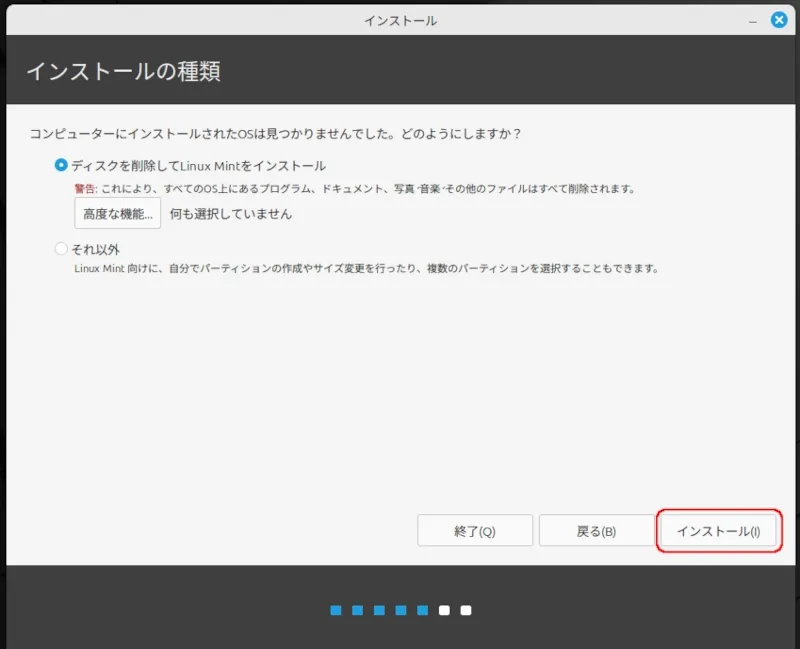800x649 pixels.
Task: Click the first white progress dot
Action: tap(445, 610)
